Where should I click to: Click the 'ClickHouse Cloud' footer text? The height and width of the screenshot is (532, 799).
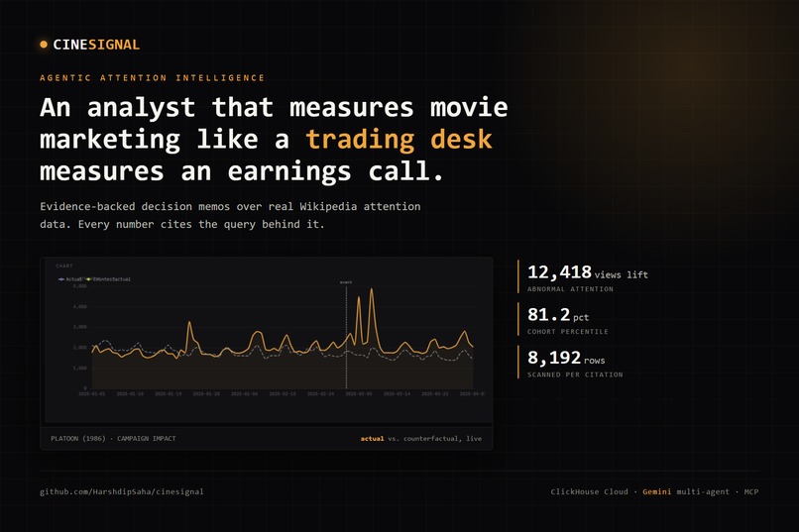(589, 491)
